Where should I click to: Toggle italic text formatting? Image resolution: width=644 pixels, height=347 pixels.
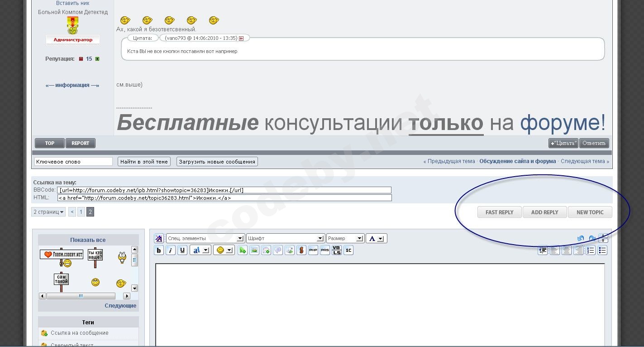171,251
